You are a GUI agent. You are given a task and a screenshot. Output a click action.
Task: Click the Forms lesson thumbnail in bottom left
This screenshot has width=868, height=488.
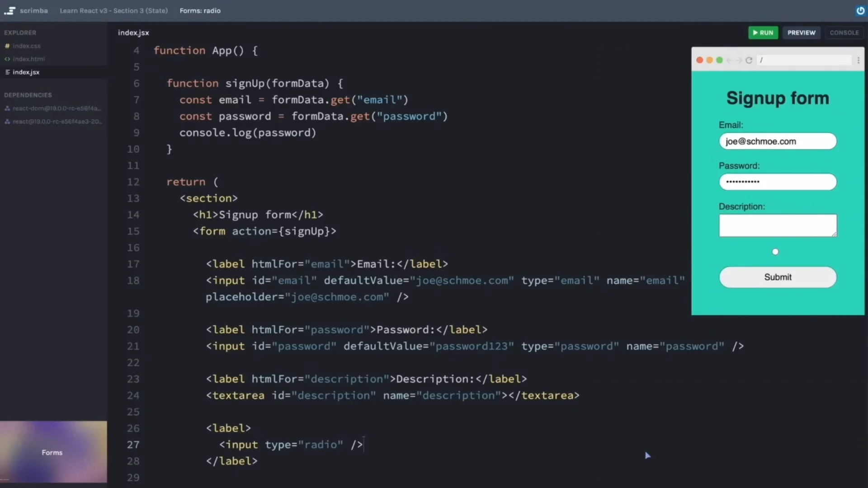tap(52, 452)
